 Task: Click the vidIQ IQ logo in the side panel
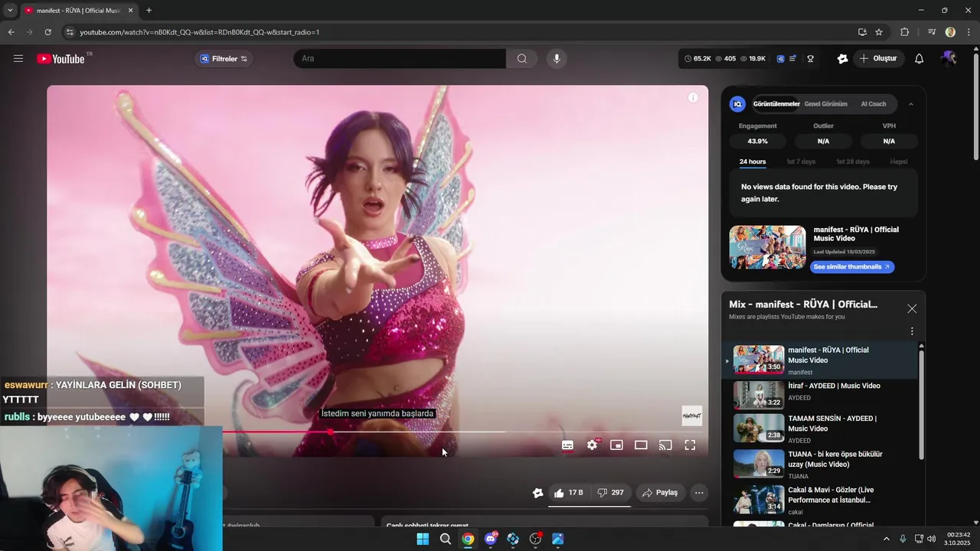(737, 104)
